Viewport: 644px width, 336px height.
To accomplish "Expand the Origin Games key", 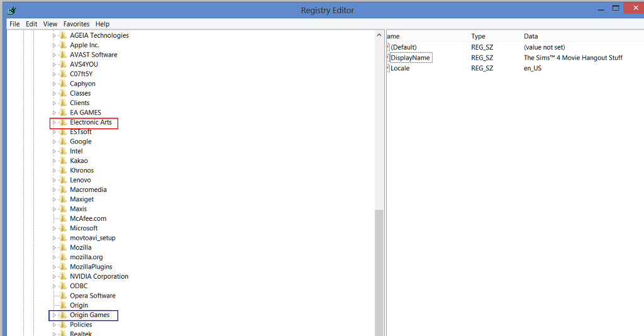I will point(54,315).
